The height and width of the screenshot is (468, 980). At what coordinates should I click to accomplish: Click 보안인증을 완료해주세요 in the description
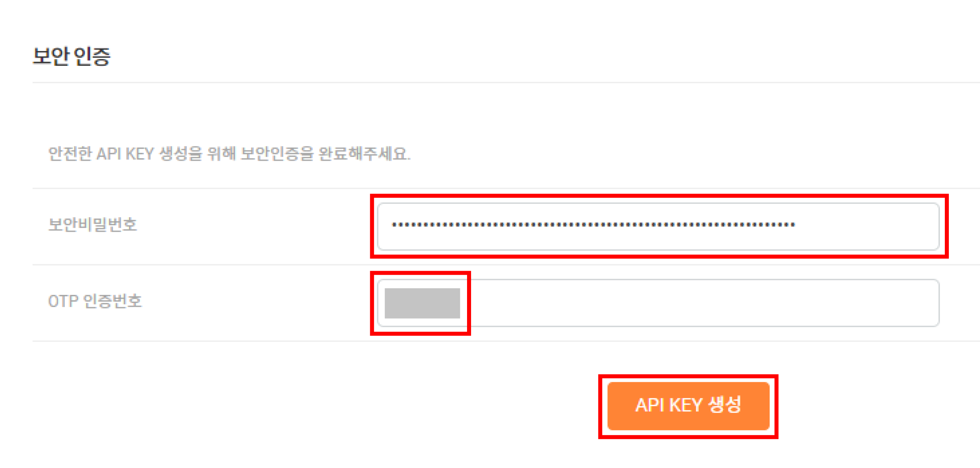(x=326, y=154)
